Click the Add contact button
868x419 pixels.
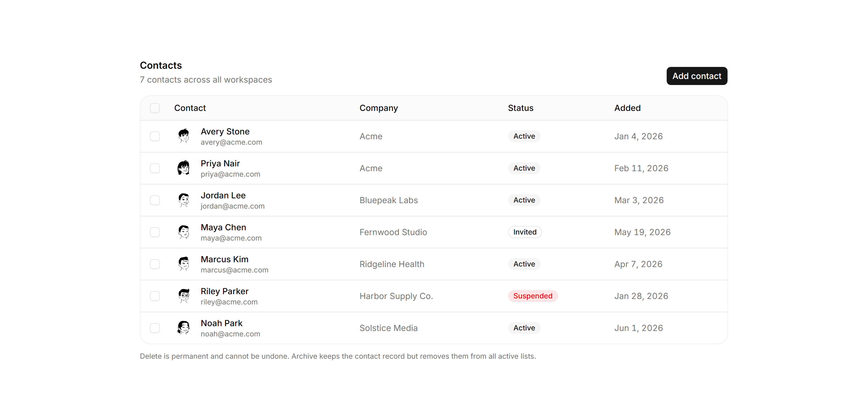pyautogui.click(x=697, y=76)
